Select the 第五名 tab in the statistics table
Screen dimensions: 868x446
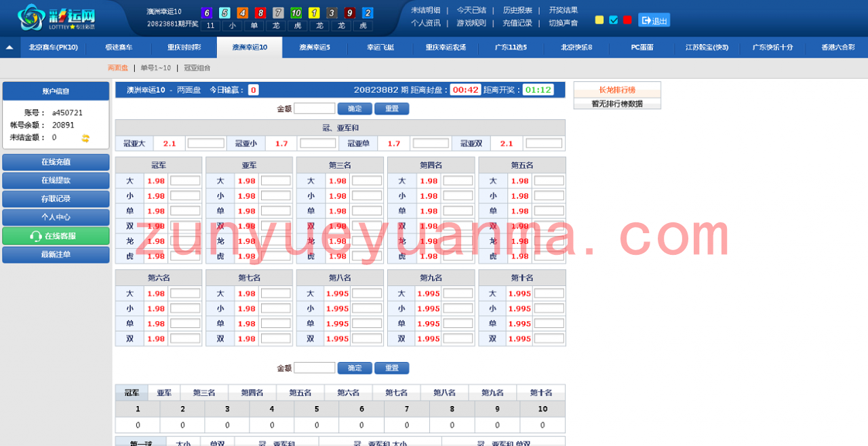coord(300,392)
